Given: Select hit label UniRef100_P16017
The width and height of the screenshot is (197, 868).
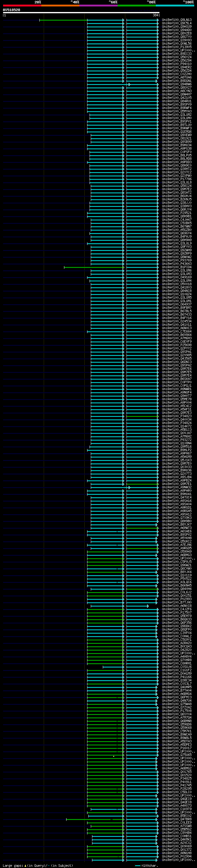Looking at the screenshot, I should (x=176, y=749).
